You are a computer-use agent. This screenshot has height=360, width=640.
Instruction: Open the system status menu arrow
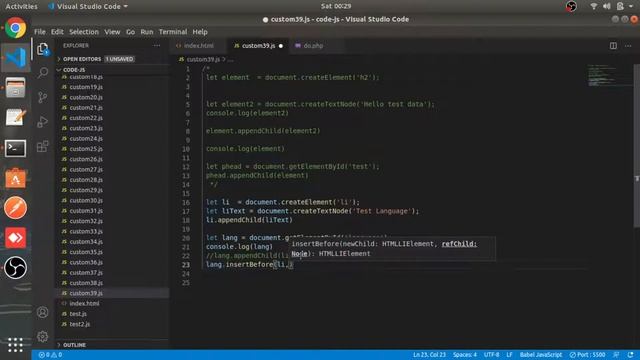click(x=631, y=6)
